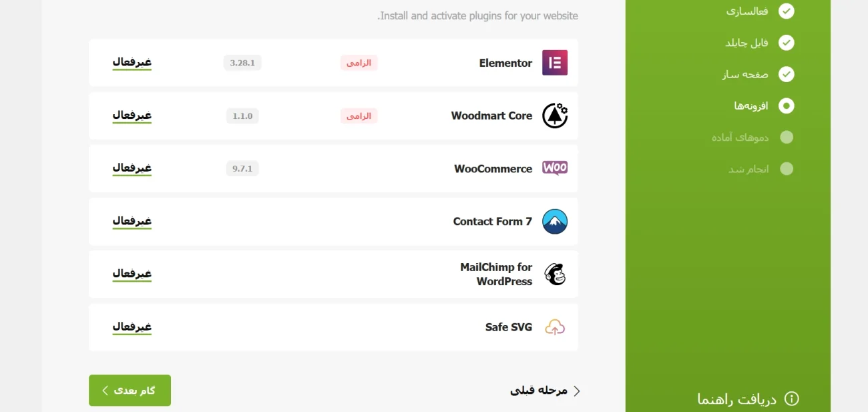Click the Contact Form 7 mountain icon
The image size is (868, 412).
pos(554,222)
